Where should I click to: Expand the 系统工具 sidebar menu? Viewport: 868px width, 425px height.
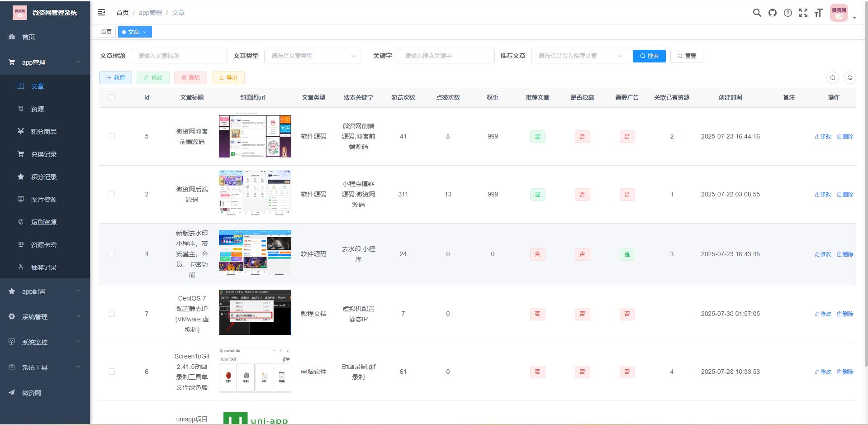tap(45, 368)
